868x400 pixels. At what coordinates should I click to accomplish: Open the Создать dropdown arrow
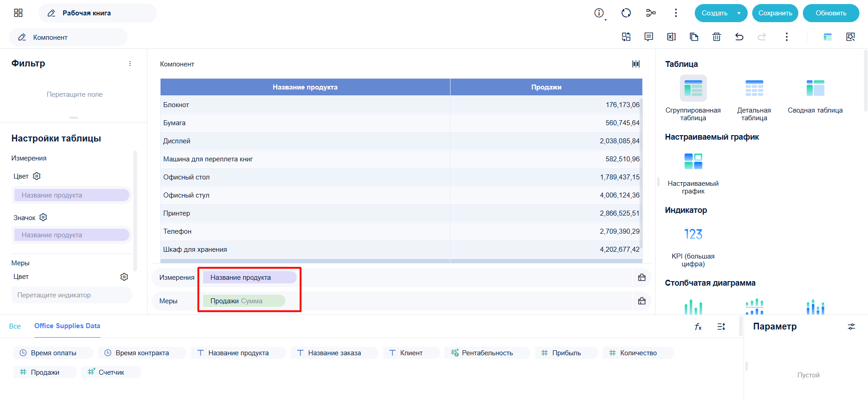tap(739, 13)
